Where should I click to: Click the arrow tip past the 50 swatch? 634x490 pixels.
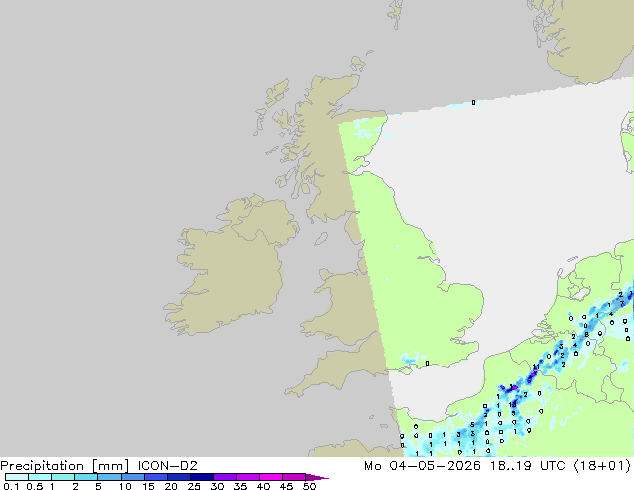click(x=317, y=477)
